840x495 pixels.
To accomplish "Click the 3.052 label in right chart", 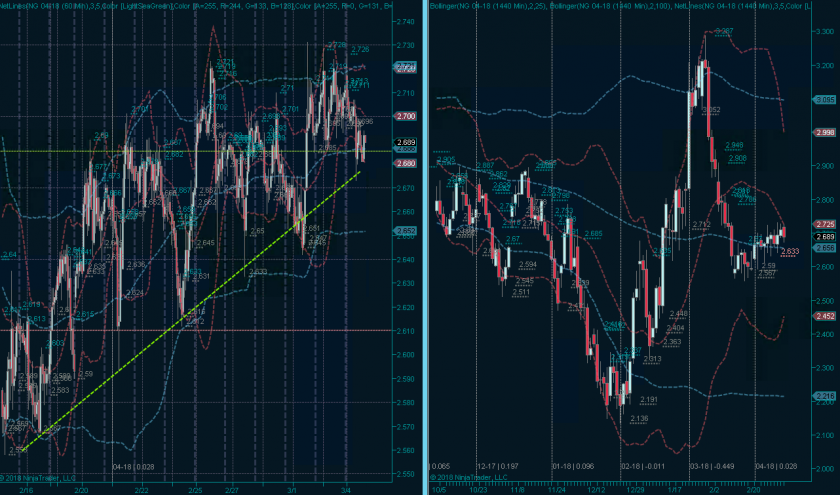I will point(711,110).
